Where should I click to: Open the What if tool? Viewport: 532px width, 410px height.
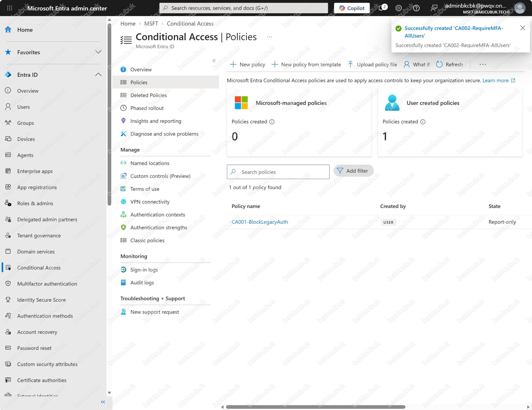[417, 64]
